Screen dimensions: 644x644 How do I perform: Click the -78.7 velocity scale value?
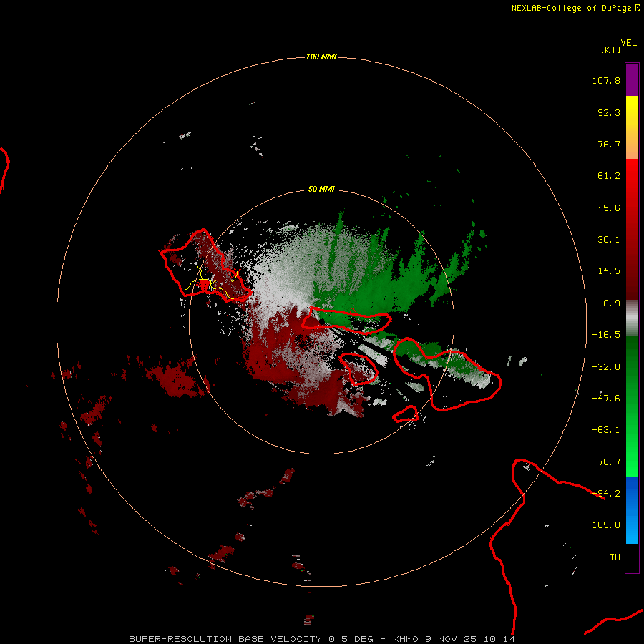[x=606, y=462]
